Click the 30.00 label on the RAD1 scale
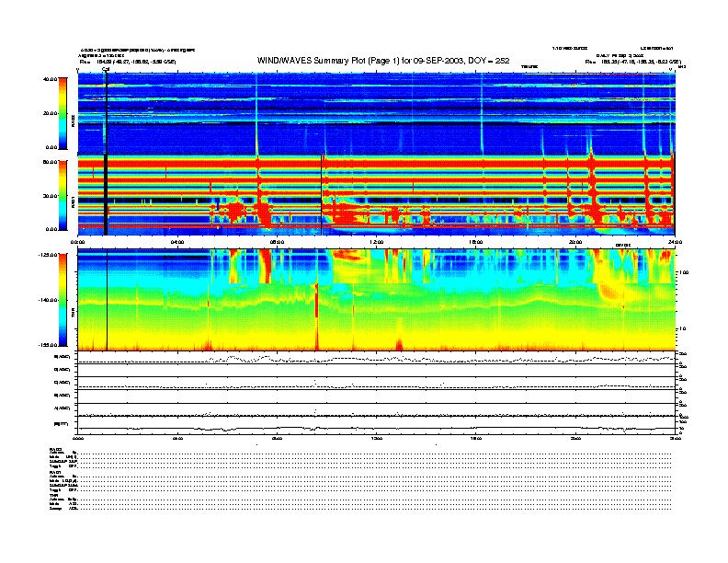Screen dimensions: 728x563 pyautogui.click(x=50, y=196)
